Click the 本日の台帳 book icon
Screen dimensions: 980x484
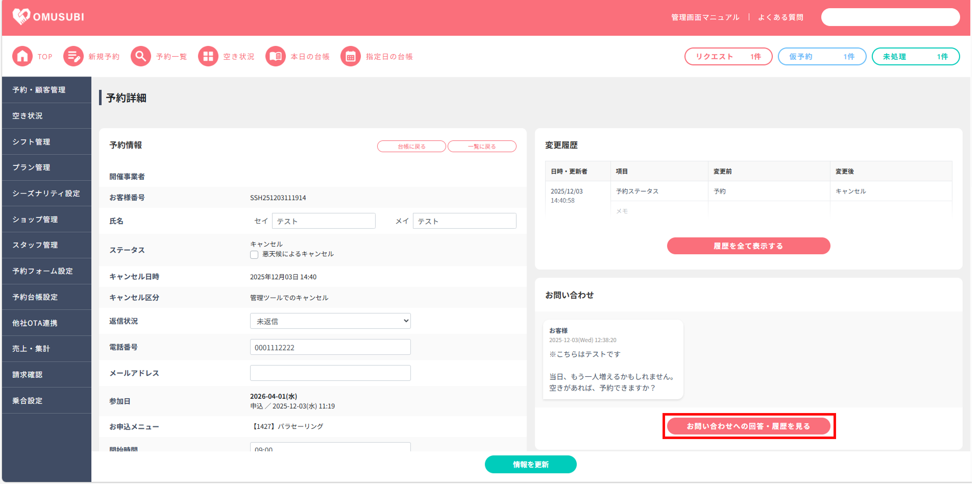pyautogui.click(x=276, y=56)
